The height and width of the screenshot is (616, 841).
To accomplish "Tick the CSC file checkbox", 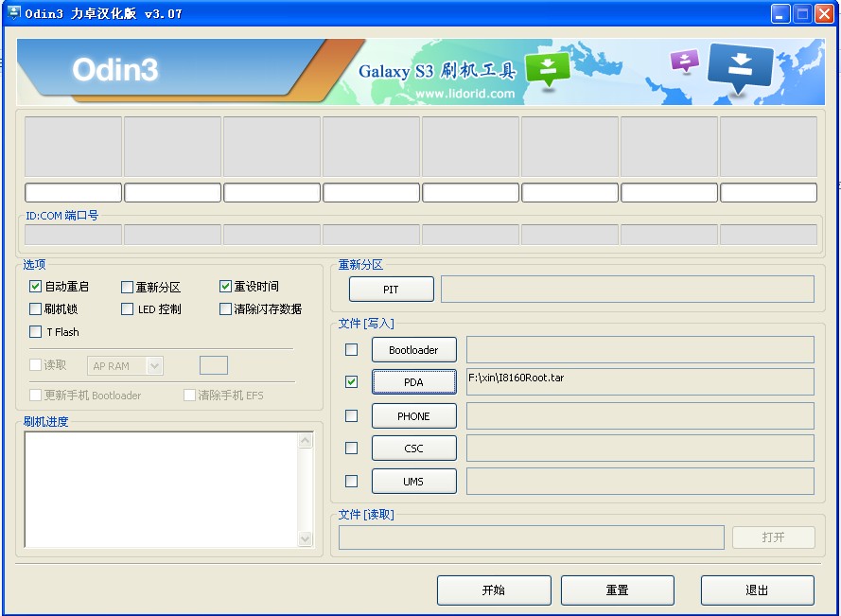I will pos(351,448).
